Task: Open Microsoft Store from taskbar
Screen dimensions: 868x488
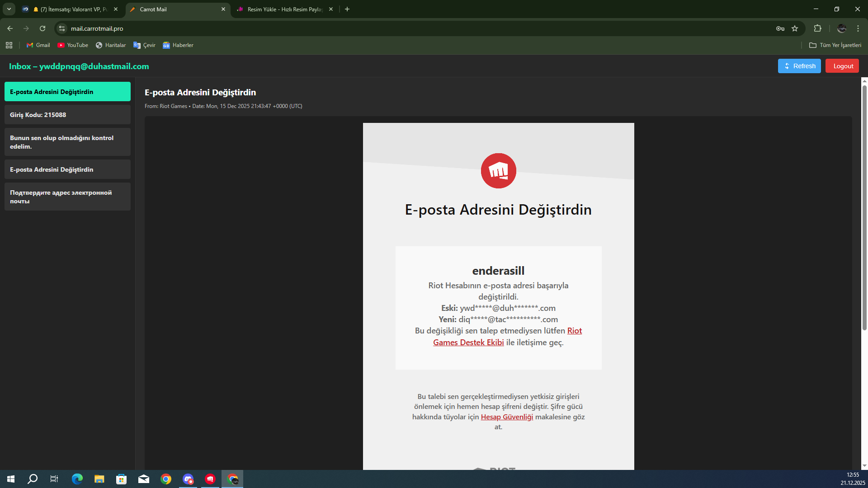Action: (122, 479)
